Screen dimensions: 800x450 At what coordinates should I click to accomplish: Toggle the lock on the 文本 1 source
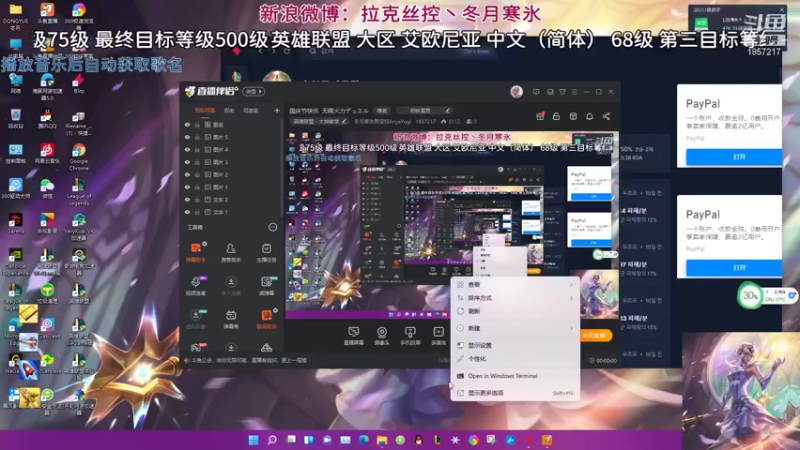(197, 212)
